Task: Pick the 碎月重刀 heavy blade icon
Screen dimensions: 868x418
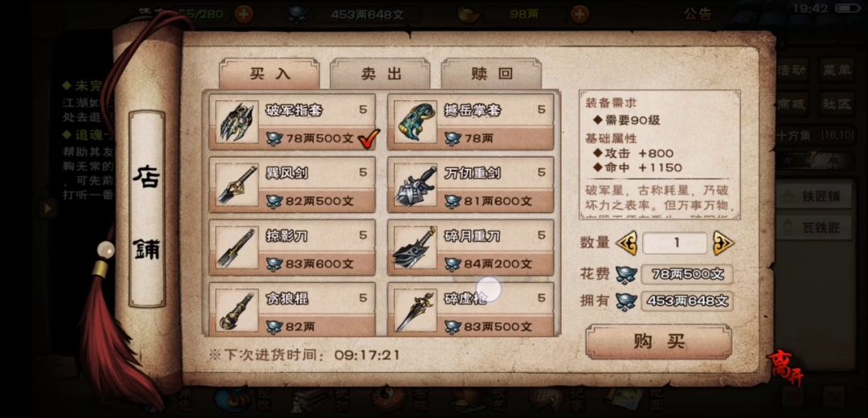Action: (x=416, y=248)
